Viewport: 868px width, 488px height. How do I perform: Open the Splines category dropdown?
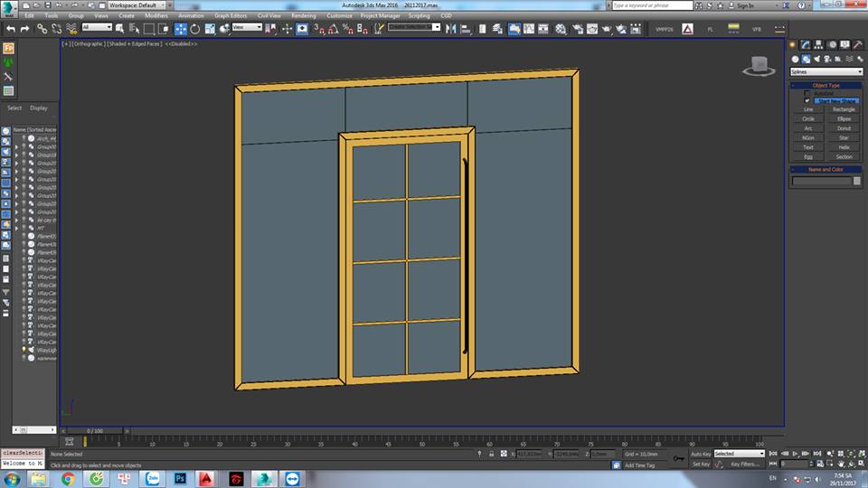[826, 71]
